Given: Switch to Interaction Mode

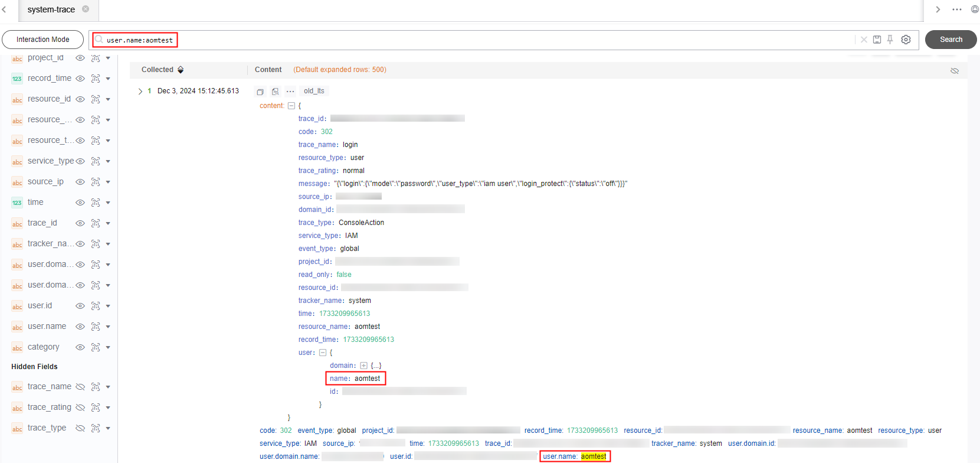Looking at the screenshot, I should point(42,40).
